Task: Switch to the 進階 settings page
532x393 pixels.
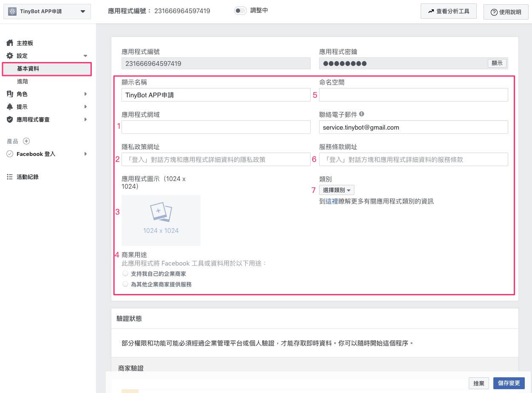Action: point(23,81)
